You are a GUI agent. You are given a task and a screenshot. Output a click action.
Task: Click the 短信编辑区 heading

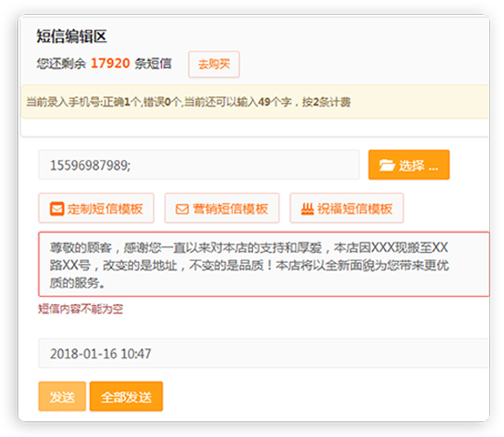coord(71,36)
